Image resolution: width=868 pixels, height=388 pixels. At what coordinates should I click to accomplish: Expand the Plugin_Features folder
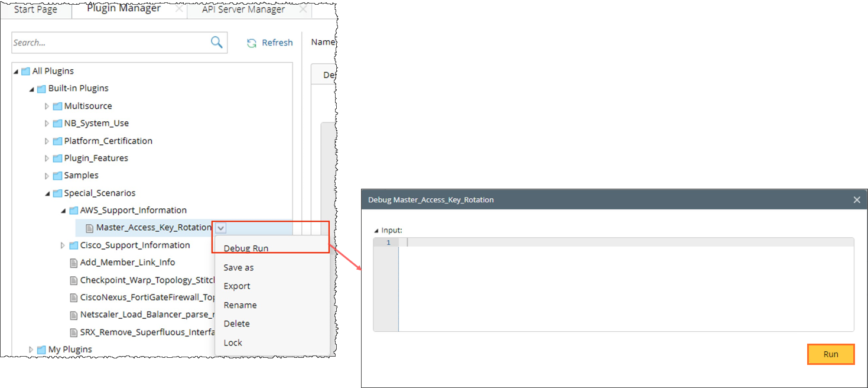click(x=47, y=159)
